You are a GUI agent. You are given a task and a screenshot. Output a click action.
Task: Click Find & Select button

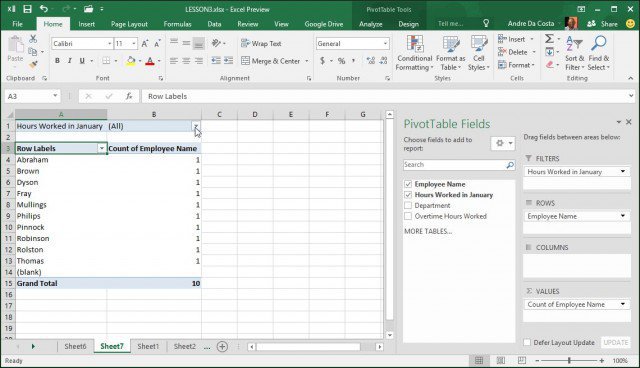(599, 53)
